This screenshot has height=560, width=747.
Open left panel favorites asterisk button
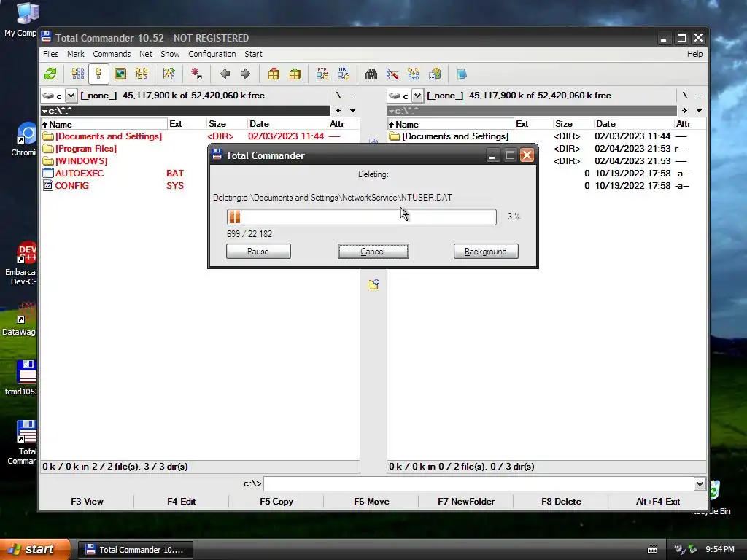click(338, 111)
